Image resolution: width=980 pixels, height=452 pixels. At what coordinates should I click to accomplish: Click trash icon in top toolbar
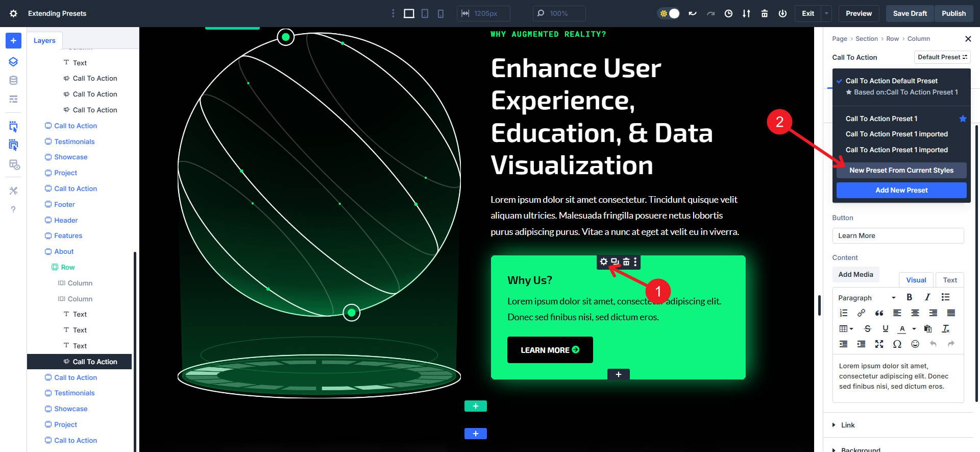(x=764, y=13)
